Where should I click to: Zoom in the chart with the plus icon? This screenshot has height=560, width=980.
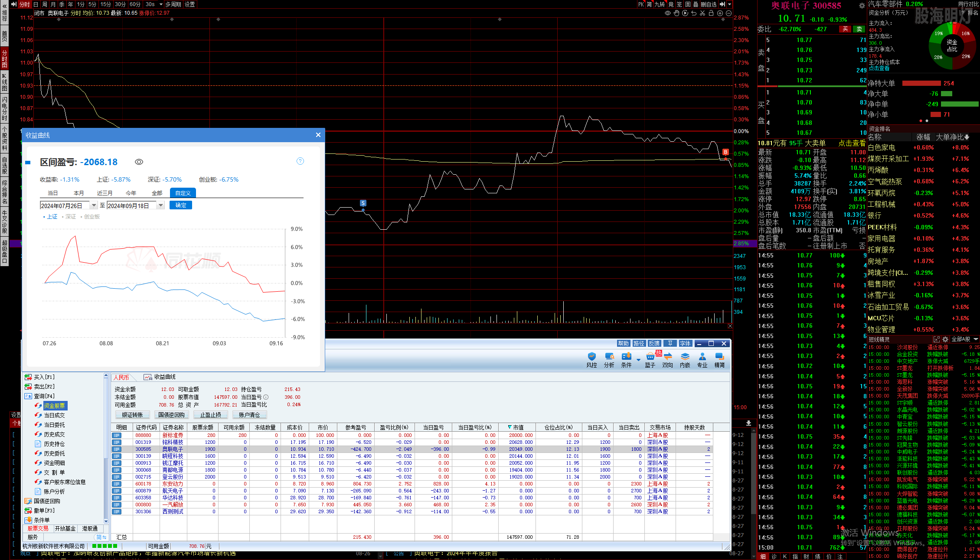click(x=720, y=13)
